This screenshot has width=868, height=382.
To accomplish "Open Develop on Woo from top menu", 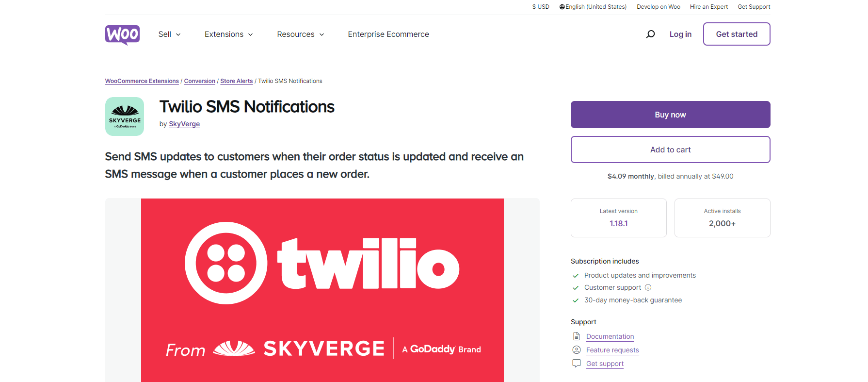I will pyautogui.click(x=658, y=6).
